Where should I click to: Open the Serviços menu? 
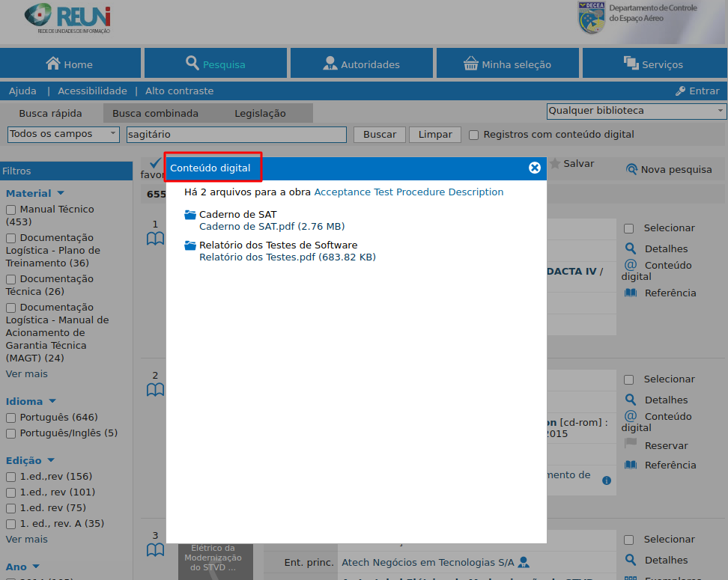point(655,63)
